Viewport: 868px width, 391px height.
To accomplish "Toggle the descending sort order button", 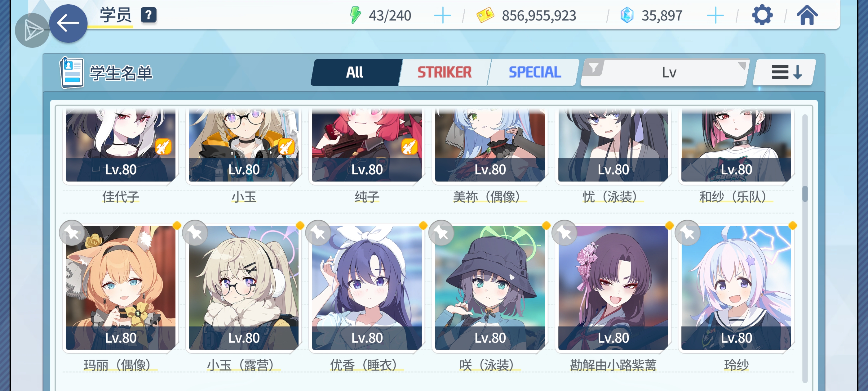I will coord(785,72).
